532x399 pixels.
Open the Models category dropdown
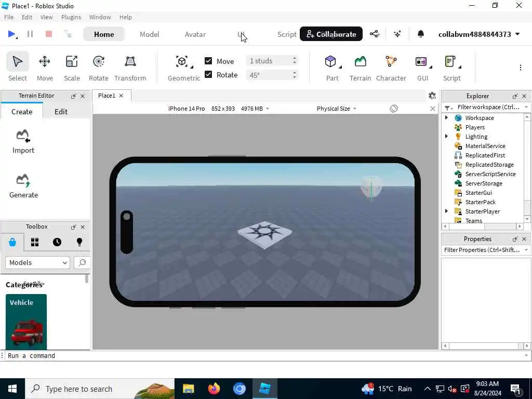click(x=37, y=262)
